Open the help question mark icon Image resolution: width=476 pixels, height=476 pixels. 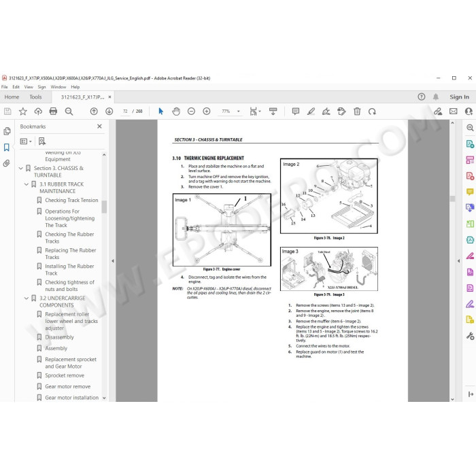click(x=422, y=97)
